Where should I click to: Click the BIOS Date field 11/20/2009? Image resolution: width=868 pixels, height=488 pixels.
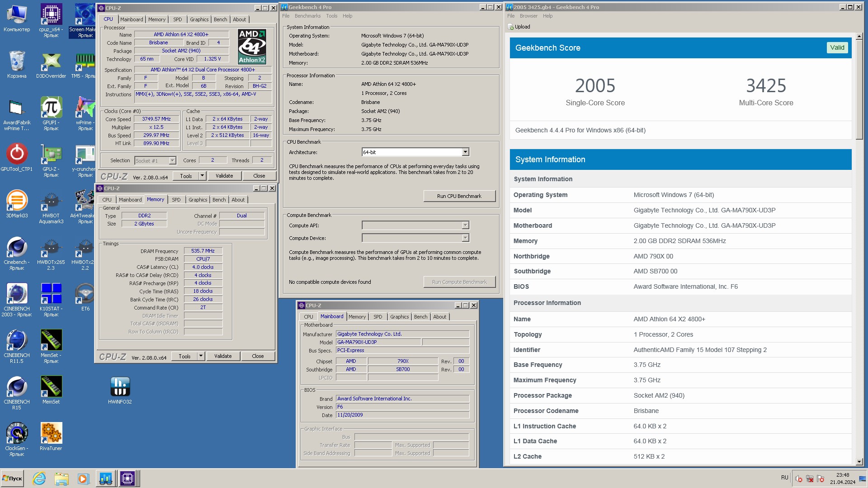tap(402, 415)
